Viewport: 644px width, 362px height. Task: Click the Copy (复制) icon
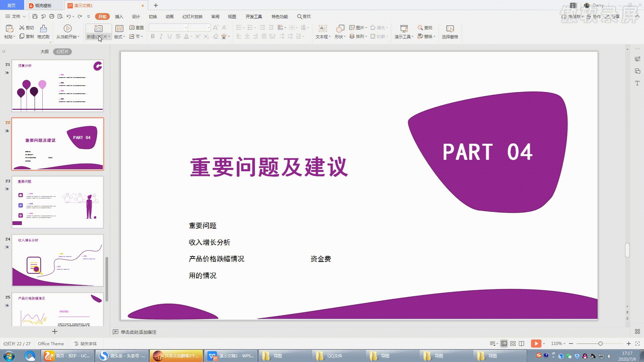(22, 36)
